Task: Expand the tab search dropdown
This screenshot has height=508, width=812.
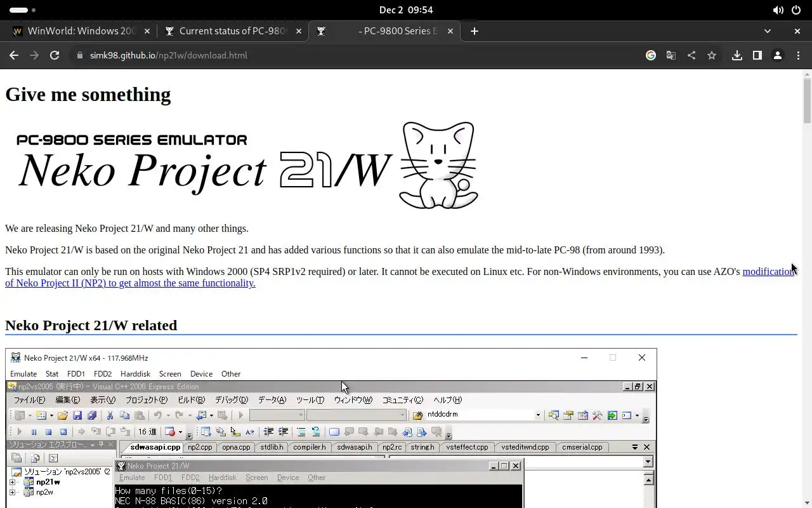Action: pos(768,31)
